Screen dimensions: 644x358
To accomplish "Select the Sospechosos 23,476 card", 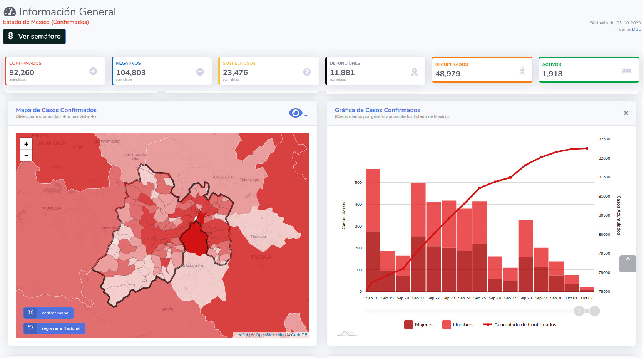I will (268, 71).
